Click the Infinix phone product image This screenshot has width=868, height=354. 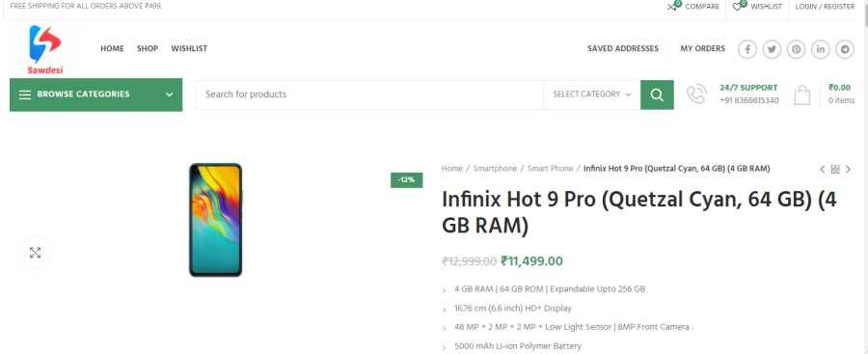pos(215,220)
